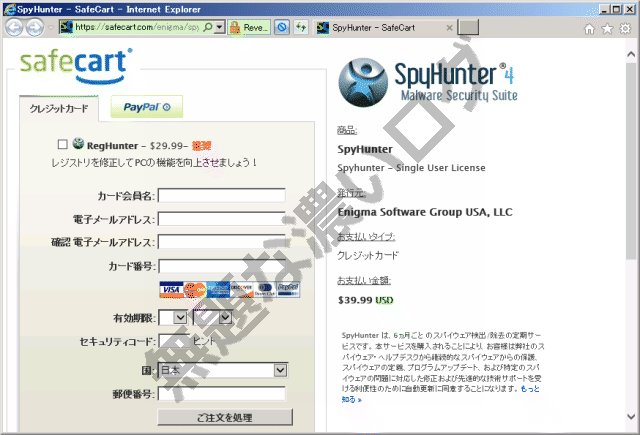Viewport: 640px width, 435px height.
Task: Click the Reve... security lock badge
Action: click(249, 27)
